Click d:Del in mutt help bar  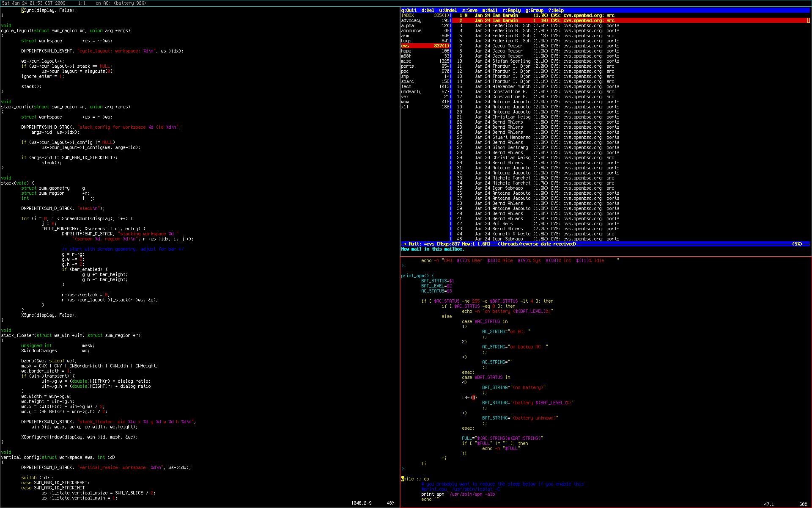point(428,10)
